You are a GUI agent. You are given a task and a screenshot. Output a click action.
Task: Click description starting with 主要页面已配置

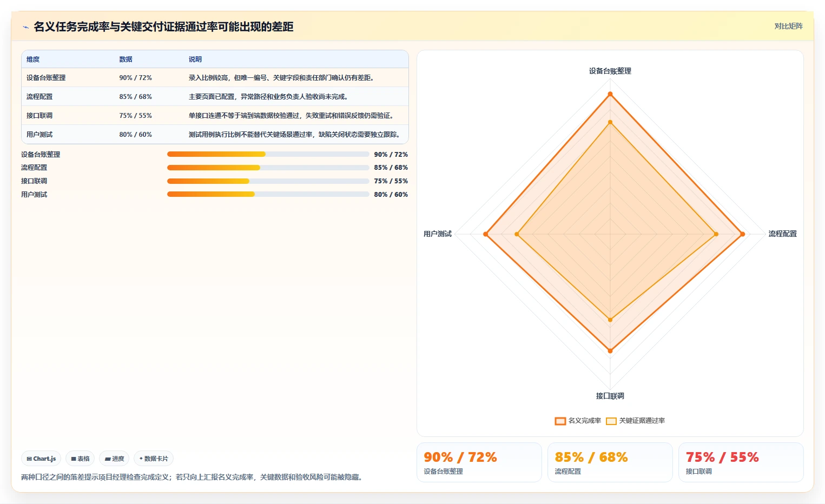pos(268,97)
